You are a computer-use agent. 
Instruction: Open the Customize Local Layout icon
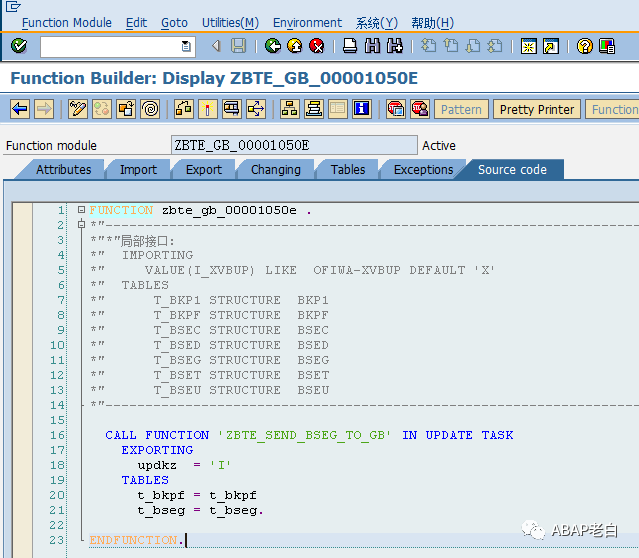point(607,46)
